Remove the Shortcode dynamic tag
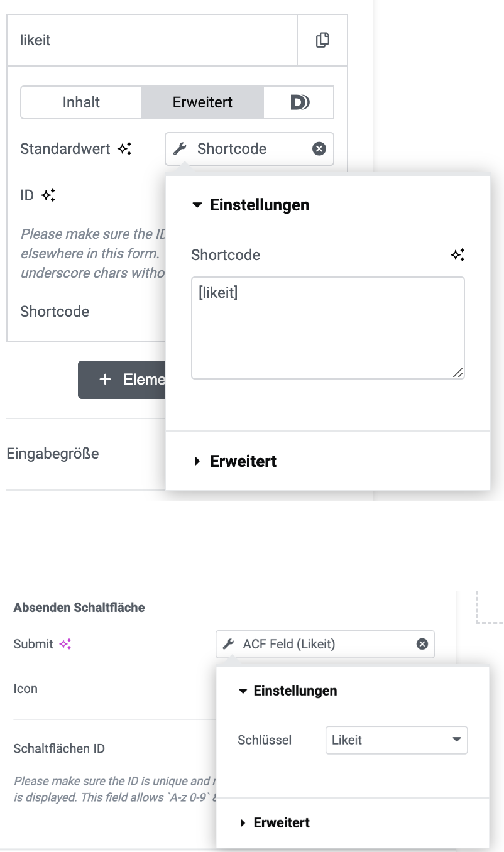The height and width of the screenshot is (852, 504). coord(319,149)
